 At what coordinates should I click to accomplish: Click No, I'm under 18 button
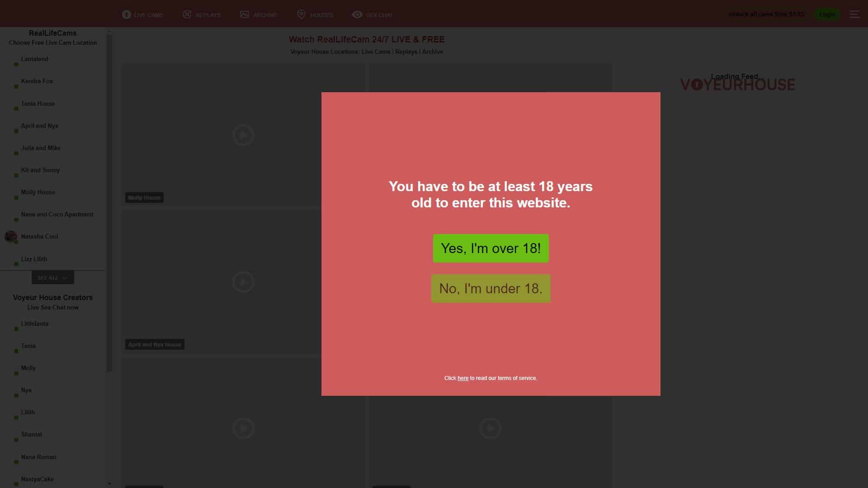click(x=491, y=288)
